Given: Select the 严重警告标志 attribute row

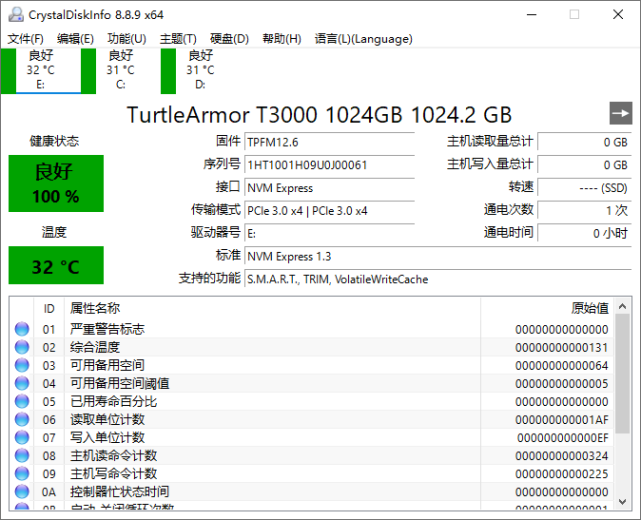Looking at the screenshot, I should [x=311, y=329].
